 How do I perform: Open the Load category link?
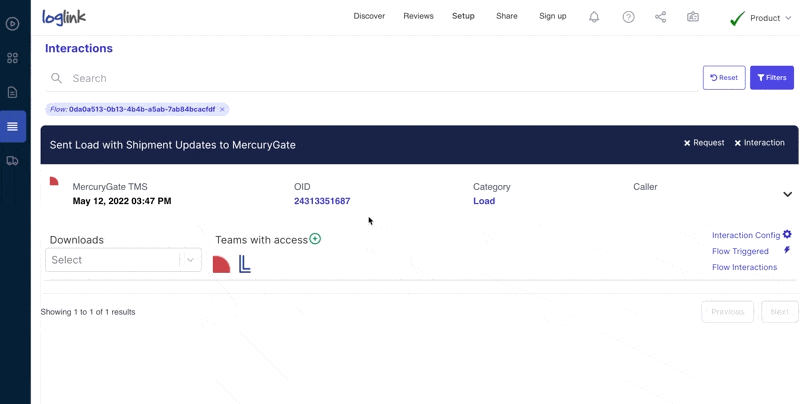[484, 201]
